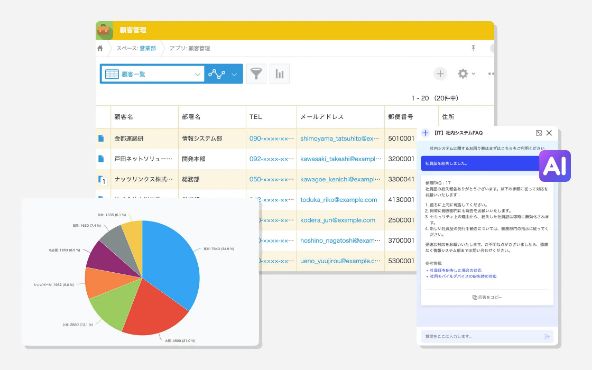This screenshot has height=370, width=592.
Task: Select the ナツリンクス株式 customer name cell
Action: [x=144, y=179]
